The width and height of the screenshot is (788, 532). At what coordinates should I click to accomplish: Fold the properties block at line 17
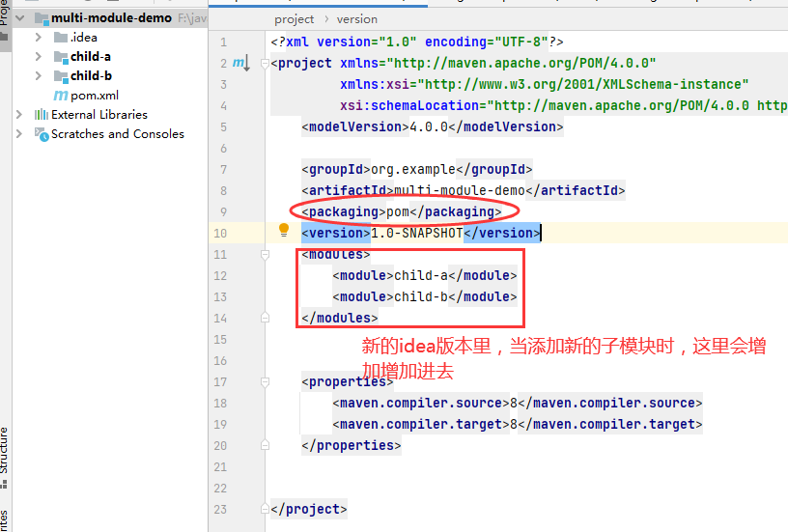(x=265, y=381)
